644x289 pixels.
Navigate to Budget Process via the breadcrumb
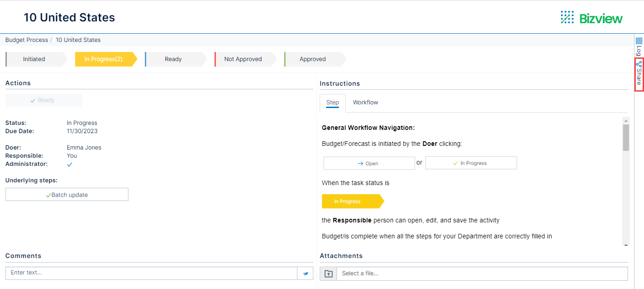coord(26,40)
